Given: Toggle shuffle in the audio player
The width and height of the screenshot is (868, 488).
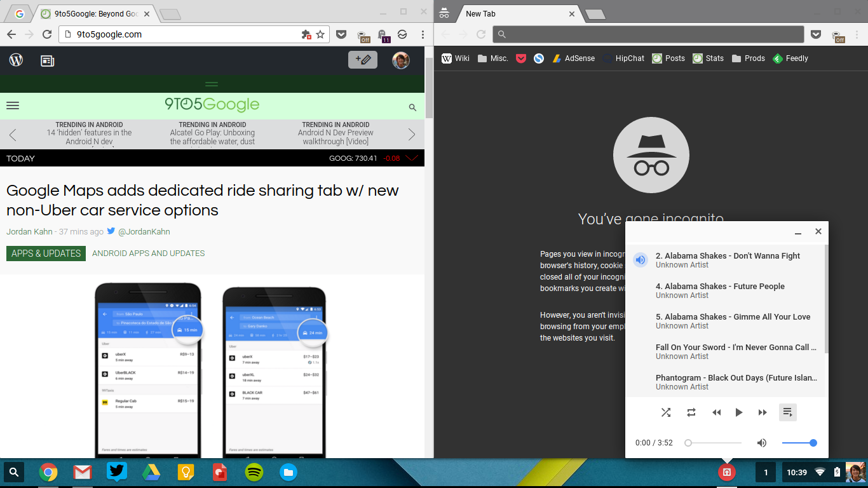Looking at the screenshot, I should [666, 412].
